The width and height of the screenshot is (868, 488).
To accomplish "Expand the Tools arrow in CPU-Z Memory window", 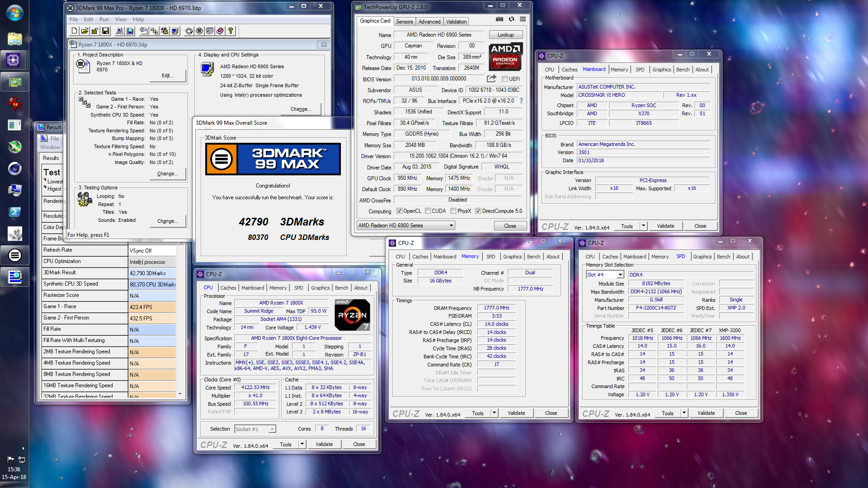I will coord(495,413).
